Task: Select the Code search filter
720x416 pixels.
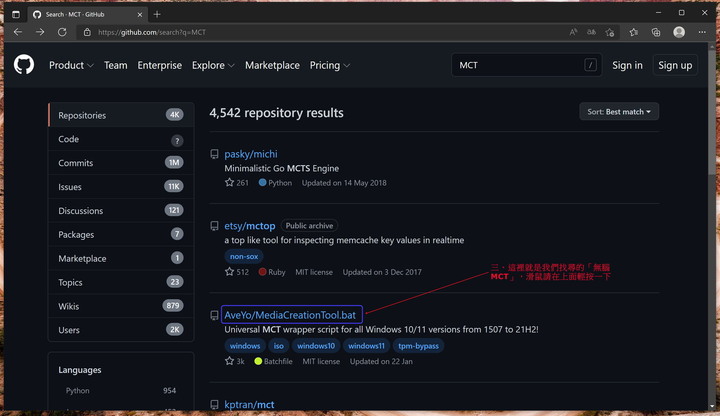Action: [121, 139]
